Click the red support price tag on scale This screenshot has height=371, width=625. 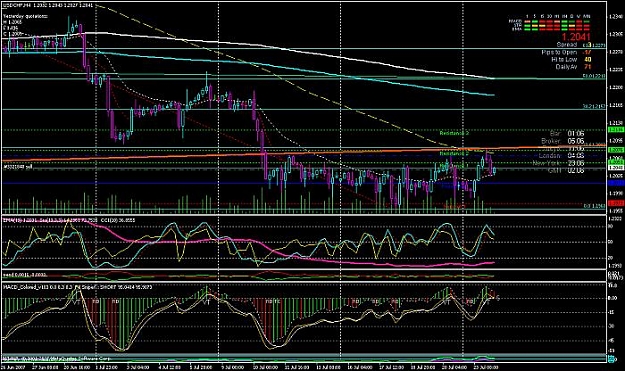[x=616, y=203]
